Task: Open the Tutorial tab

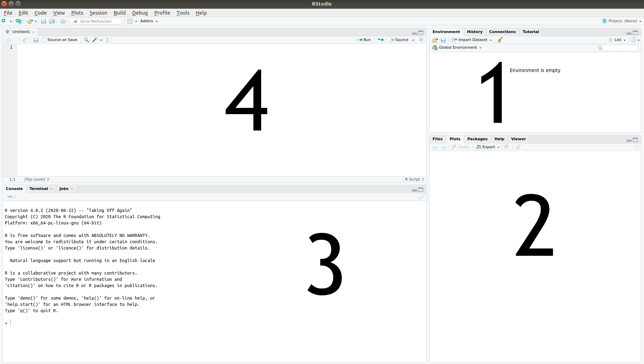Action: (x=531, y=32)
